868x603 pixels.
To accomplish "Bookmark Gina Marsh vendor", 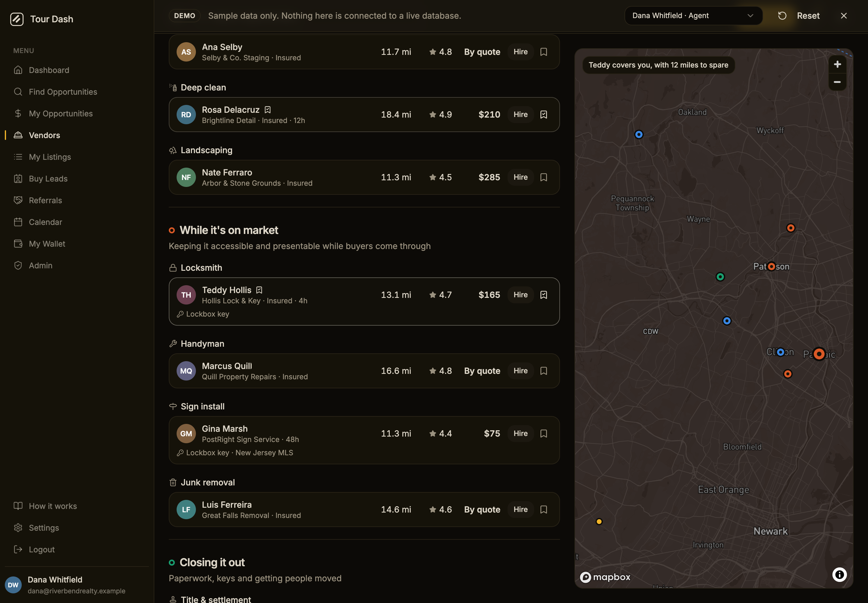I will click(543, 433).
